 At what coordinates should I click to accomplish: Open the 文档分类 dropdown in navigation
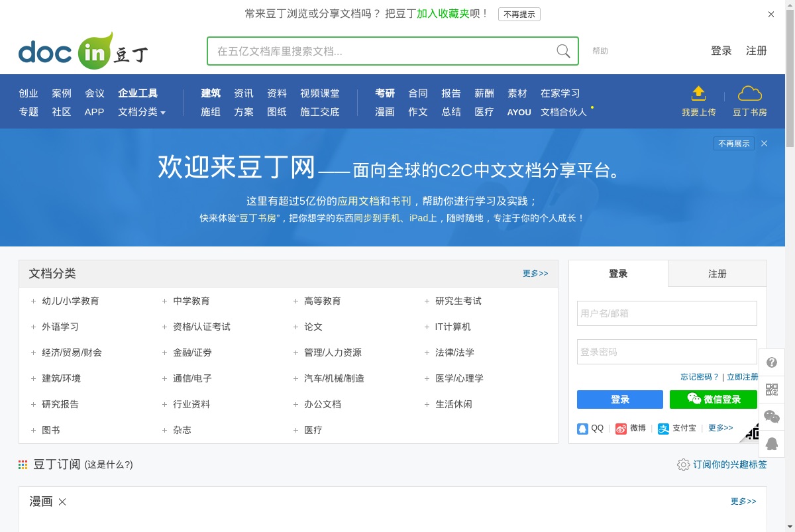coord(142,112)
